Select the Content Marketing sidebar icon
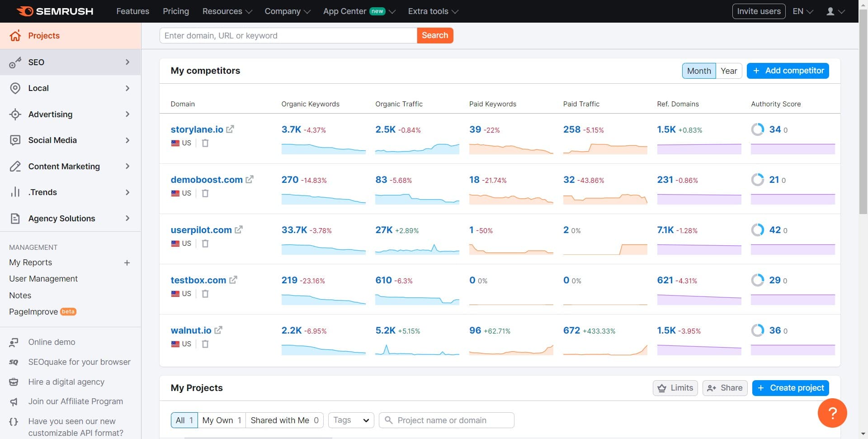868x439 pixels. [15, 166]
